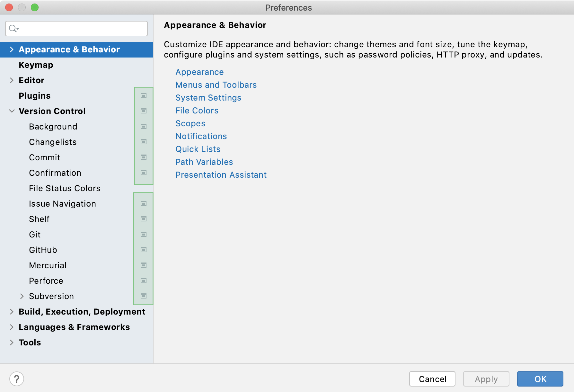
Task: Click the icon next to Changelists
Action: 144,142
